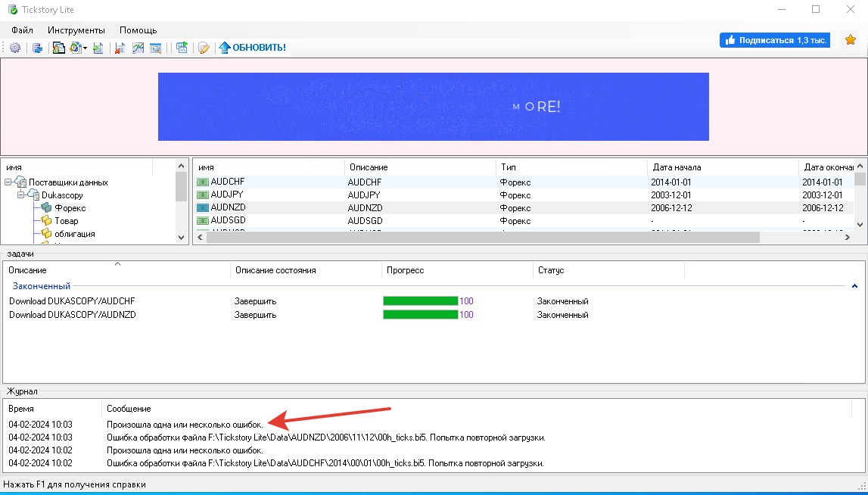
Task: Sort symbols by the Тип column header
Action: 572,167
